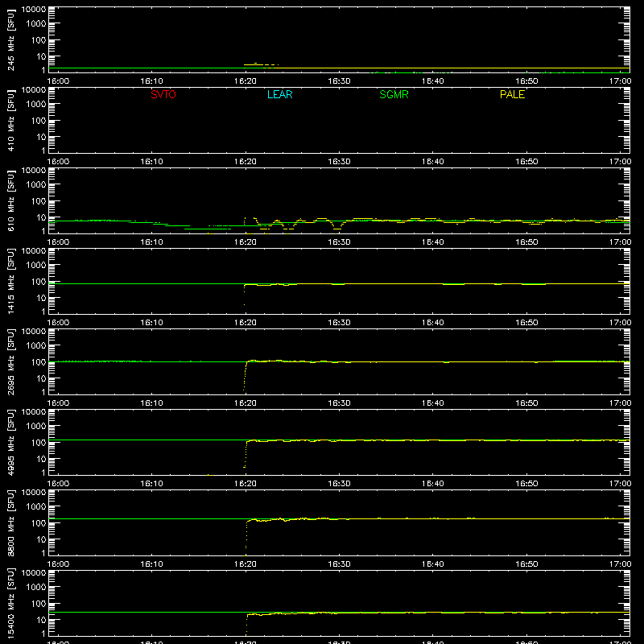
Task: Click the 10000 y-axis label of 245 MHz panel
Action: 34,10
